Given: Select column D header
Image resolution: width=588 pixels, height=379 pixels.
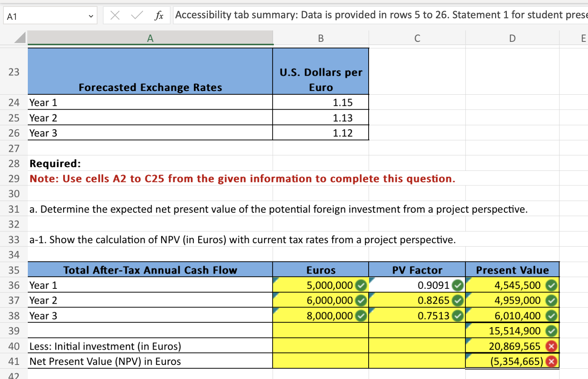Looking at the screenshot, I should (512, 38).
